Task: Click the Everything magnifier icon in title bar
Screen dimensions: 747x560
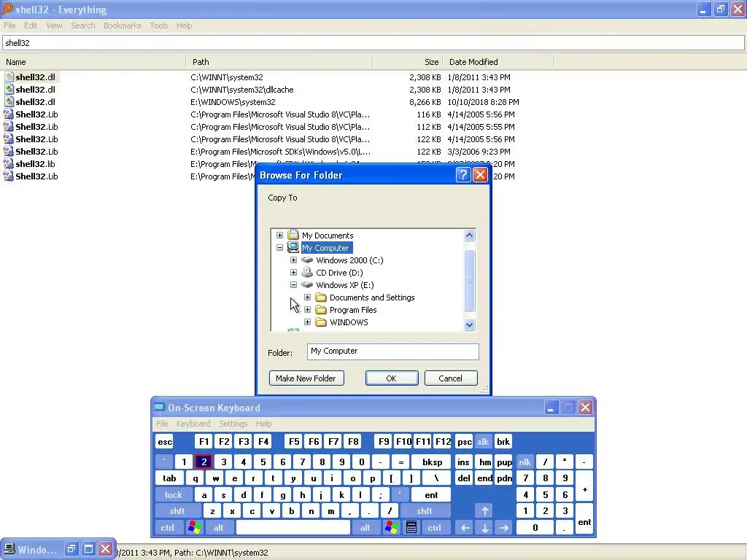Action: pyautogui.click(x=7, y=9)
